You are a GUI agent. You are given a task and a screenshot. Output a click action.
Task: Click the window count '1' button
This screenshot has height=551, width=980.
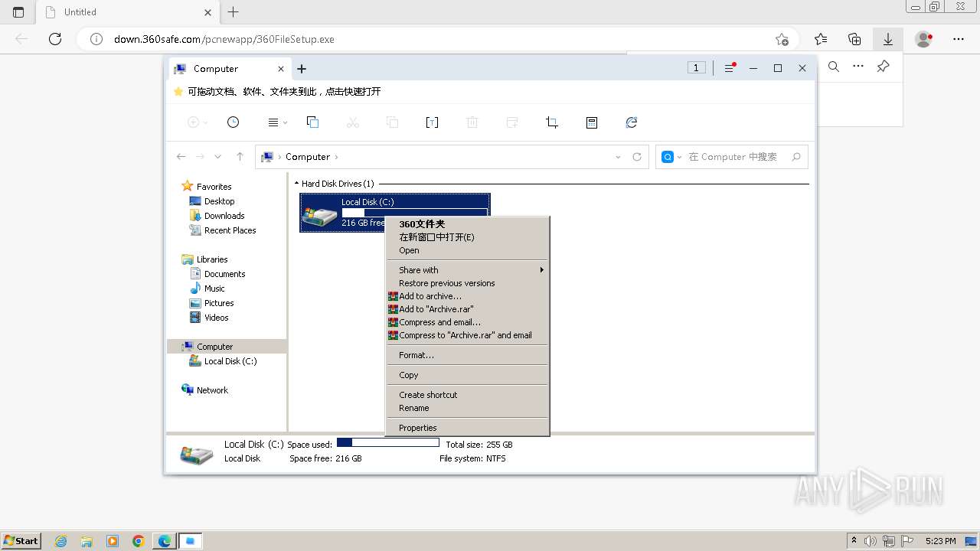[x=696, y=68]
